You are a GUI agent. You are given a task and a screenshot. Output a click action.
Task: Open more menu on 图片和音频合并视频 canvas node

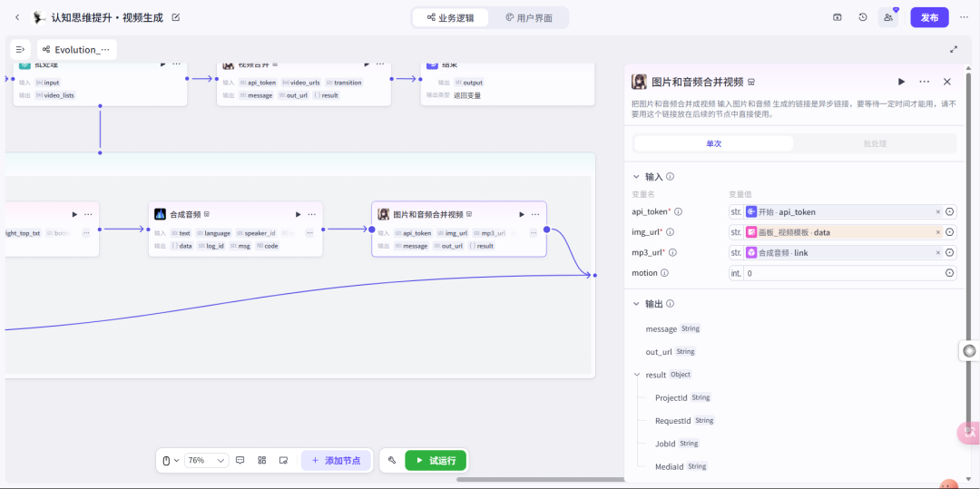[535, 214]
